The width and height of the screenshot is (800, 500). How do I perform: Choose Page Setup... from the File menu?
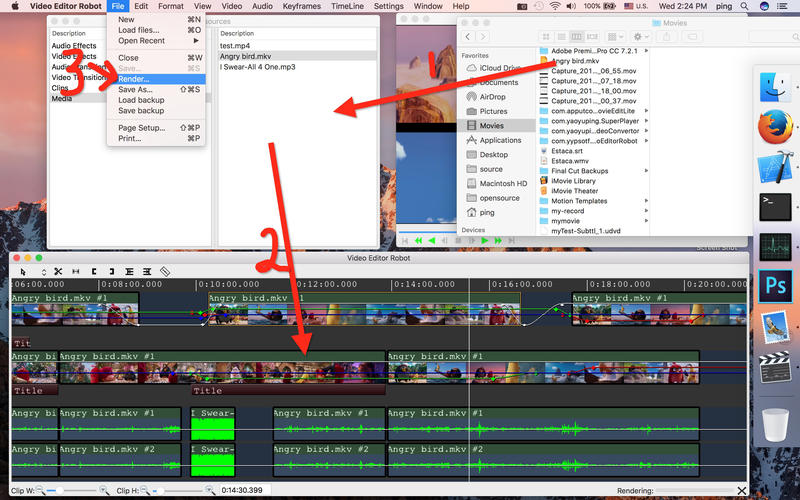tap(156, 128)
